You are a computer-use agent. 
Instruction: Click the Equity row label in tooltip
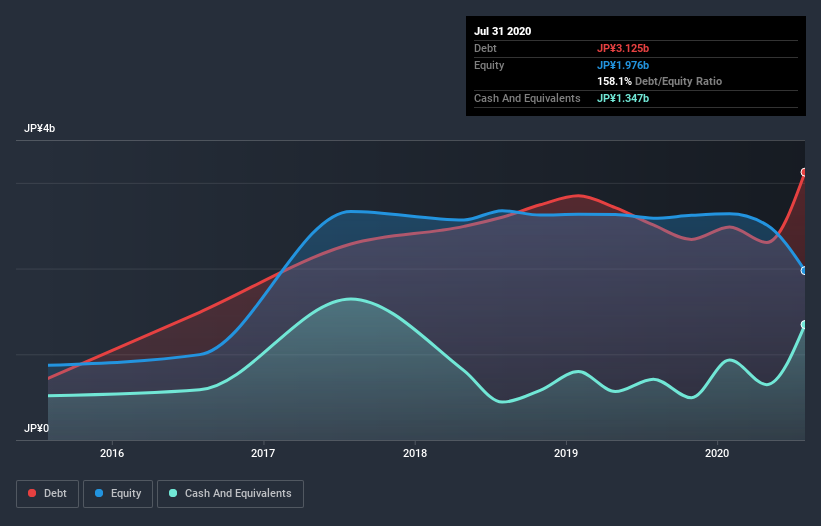pyautogui.click(x=489, y=65)
